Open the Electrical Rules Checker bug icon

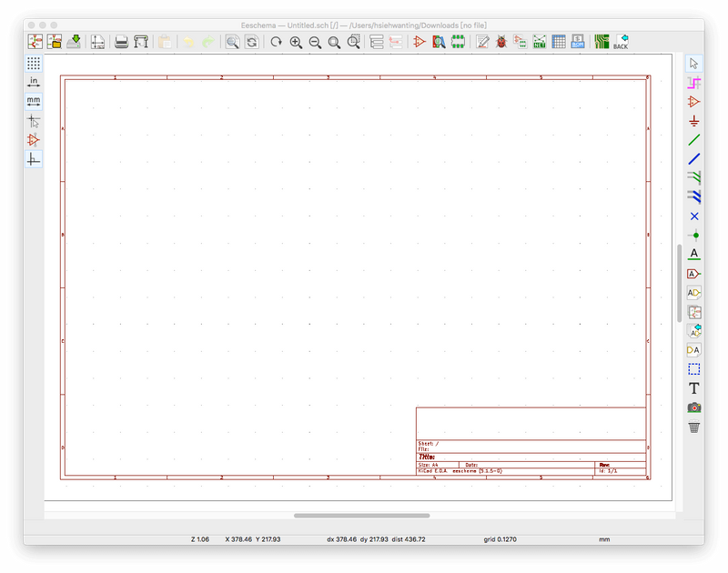[x=500, y=42]
